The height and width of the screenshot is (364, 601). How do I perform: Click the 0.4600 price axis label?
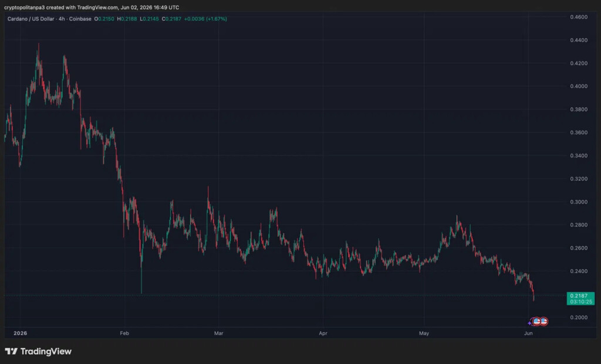[578, 17]
